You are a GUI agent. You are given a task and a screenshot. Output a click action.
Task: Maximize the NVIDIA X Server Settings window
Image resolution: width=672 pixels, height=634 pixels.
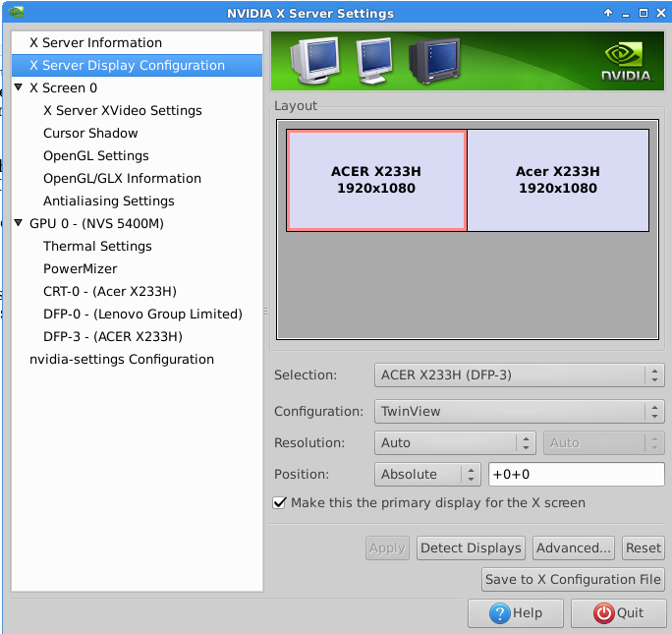644,13
